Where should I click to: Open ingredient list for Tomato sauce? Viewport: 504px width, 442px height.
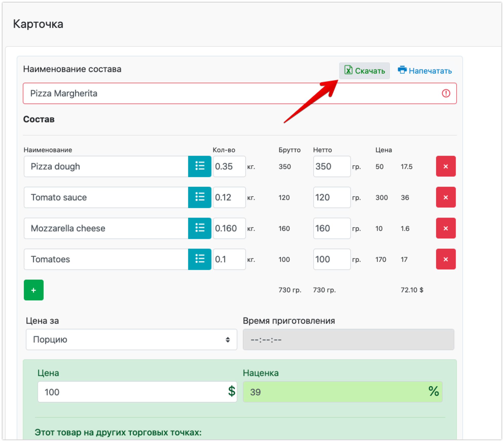[x=200, y=197]
